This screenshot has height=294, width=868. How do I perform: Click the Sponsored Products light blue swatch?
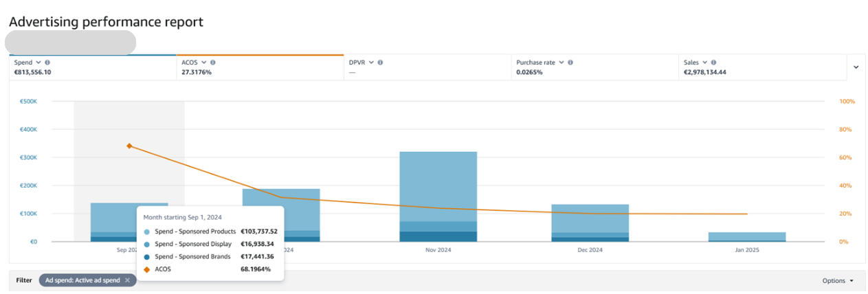tap(146, 232)
